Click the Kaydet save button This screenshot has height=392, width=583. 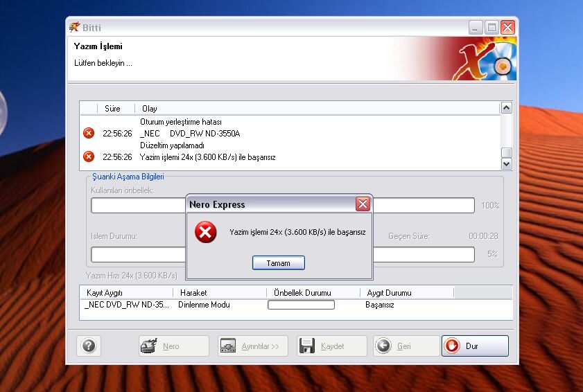coord(331,346)
